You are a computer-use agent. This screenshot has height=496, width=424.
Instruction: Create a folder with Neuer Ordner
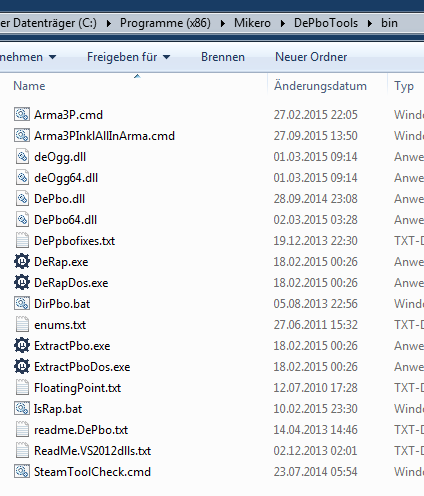311,57
